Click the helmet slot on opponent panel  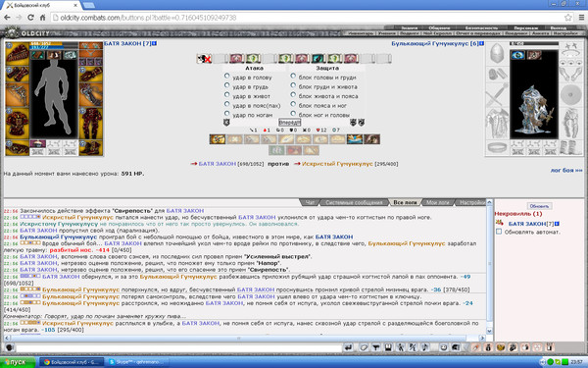[497, 53]
